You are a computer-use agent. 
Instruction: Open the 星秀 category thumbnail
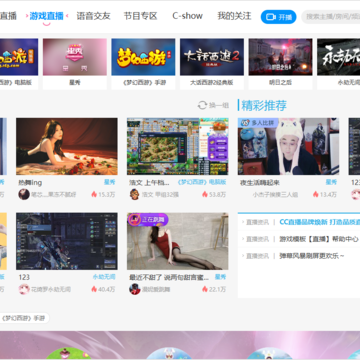coord(75,57)
